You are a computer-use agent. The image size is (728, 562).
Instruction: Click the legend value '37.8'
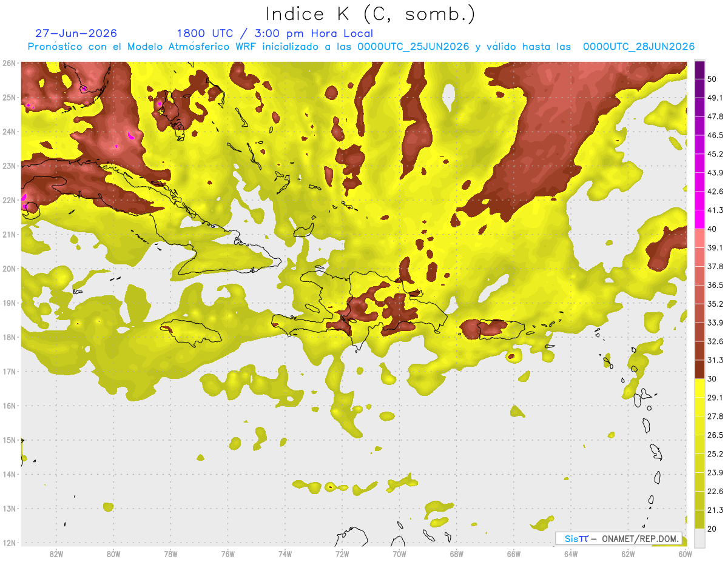click(x=715, y=266)
